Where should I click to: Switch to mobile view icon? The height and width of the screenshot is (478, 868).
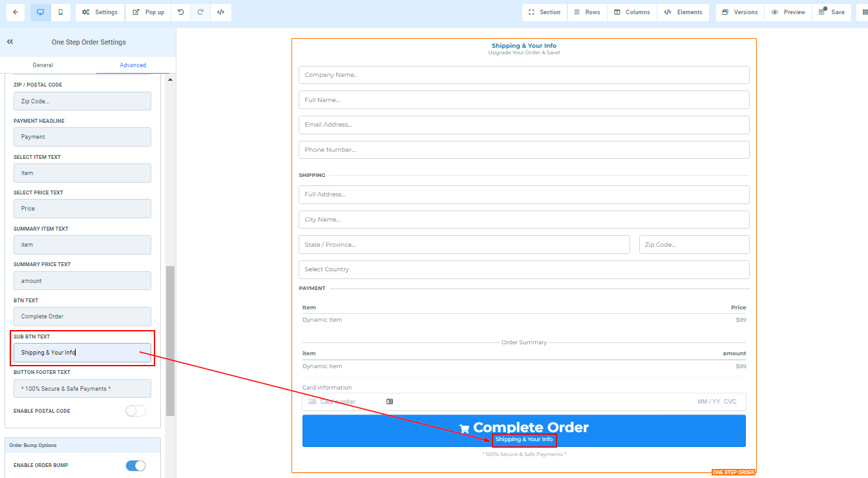(61, 12)
